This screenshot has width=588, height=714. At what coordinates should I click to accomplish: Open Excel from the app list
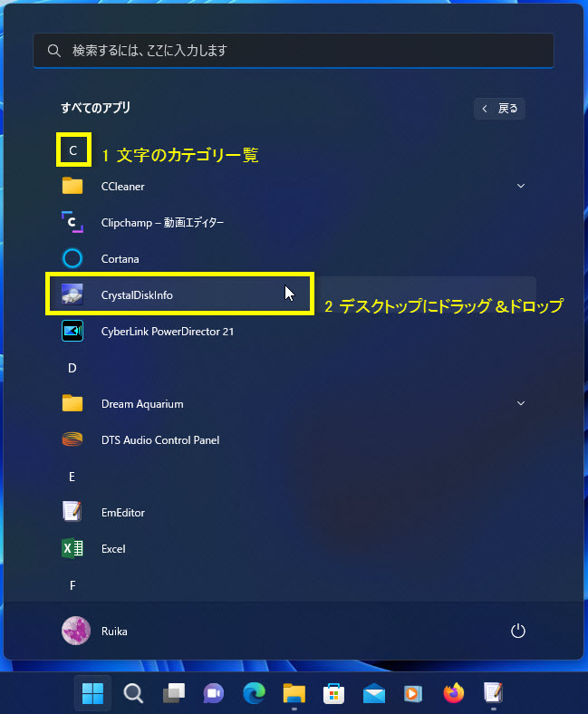coord(112,548)
